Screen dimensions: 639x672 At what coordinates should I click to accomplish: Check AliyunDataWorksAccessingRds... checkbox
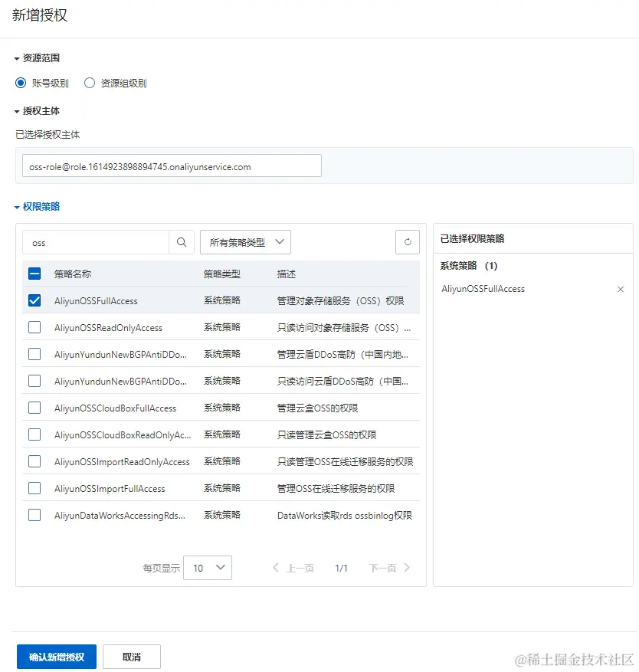(x=34, y=515)
